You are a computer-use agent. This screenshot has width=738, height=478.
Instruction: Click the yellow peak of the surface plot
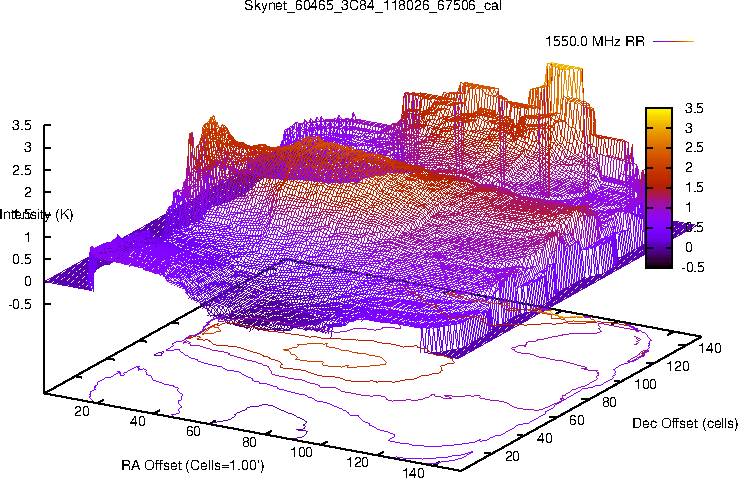565,80
